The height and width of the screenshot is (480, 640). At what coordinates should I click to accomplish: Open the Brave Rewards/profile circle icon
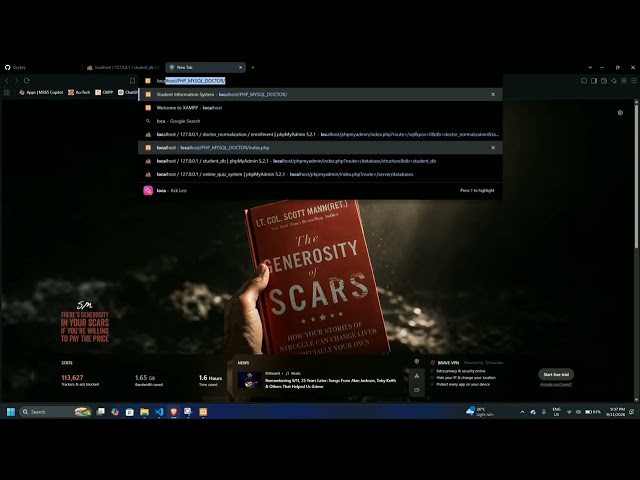(x=624, y=81)
